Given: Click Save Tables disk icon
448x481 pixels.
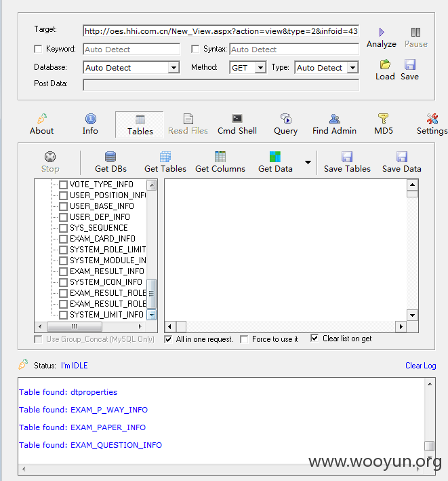Looking at the screenshot, I should click(x=347, y=157).
